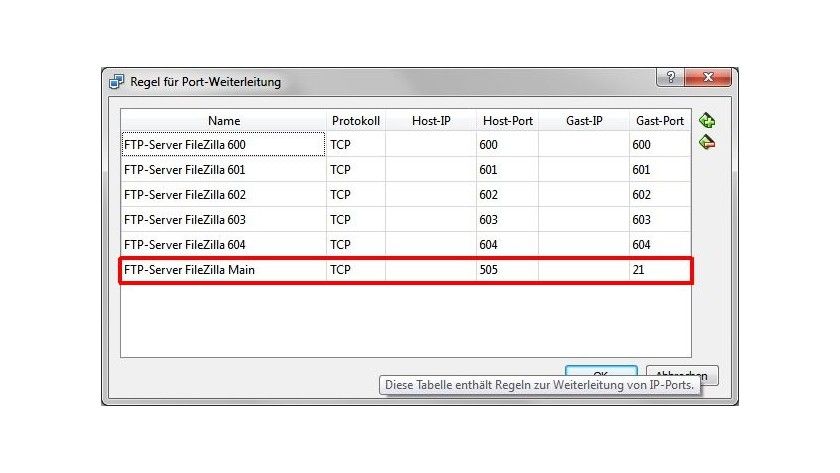Click the Host-Port column header

tap(507, 121)
